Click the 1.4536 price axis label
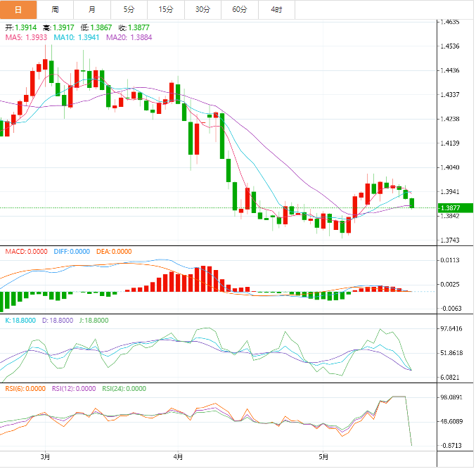Image resolution: width=476 pixels, height=469 pixels. pos(450,46)
